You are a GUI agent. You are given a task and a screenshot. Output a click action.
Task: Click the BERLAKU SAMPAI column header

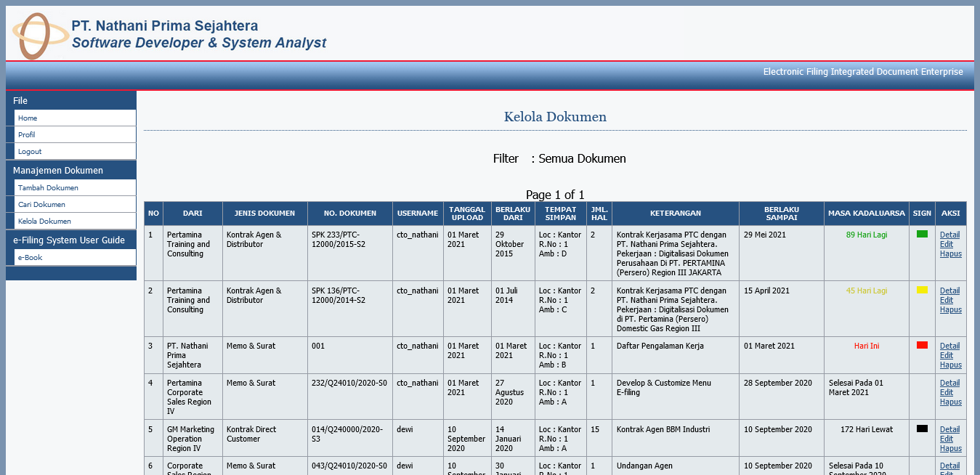782,214
